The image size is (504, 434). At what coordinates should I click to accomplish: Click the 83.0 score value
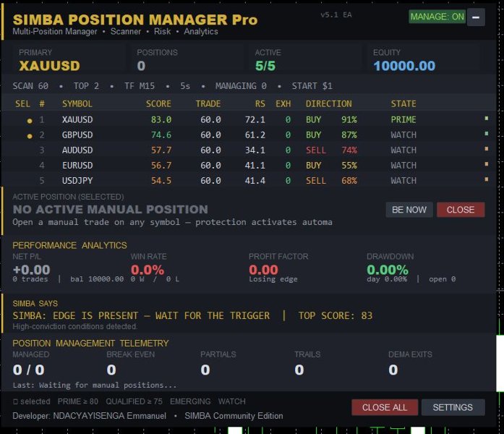point(161,120)
